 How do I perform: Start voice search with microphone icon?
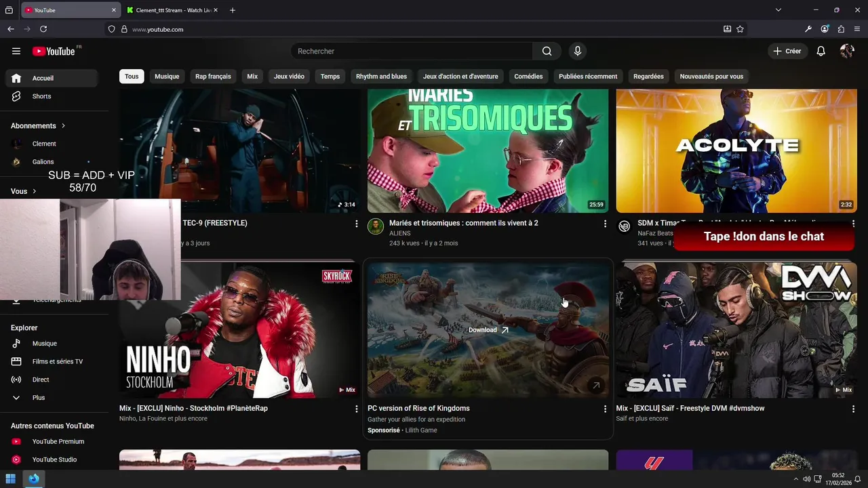tap(578, 51)
